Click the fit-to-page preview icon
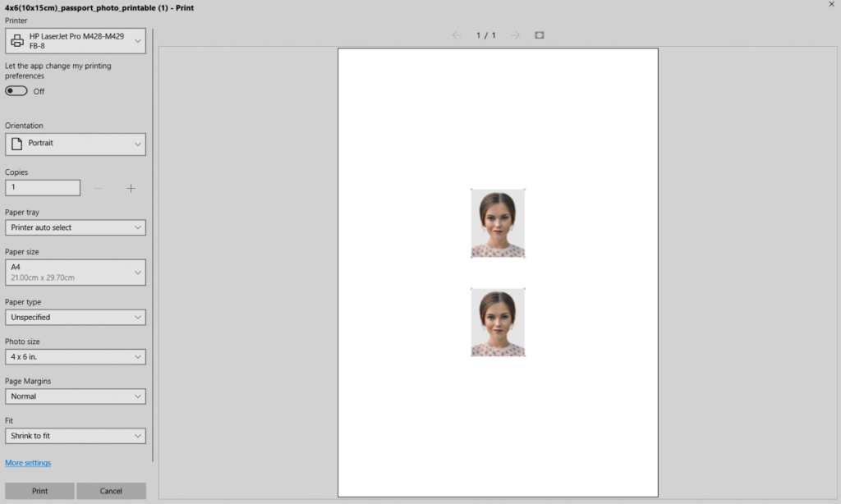 [x=540, y=35]
